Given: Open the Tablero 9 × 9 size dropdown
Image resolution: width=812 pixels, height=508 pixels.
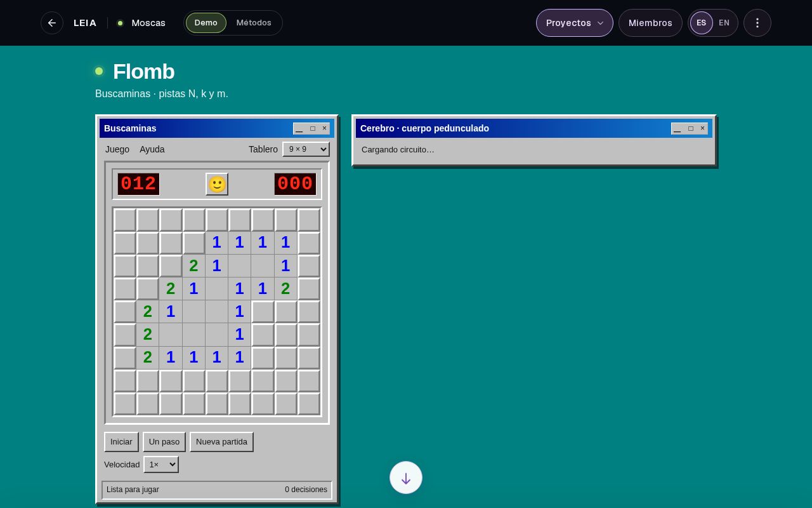Looking at the screenshot, I should [306, 149].
